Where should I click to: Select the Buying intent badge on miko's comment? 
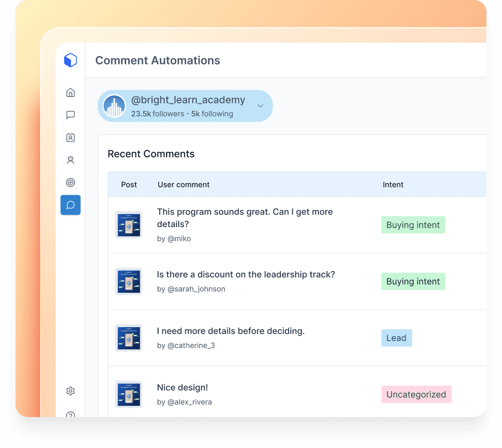[413, 225]
